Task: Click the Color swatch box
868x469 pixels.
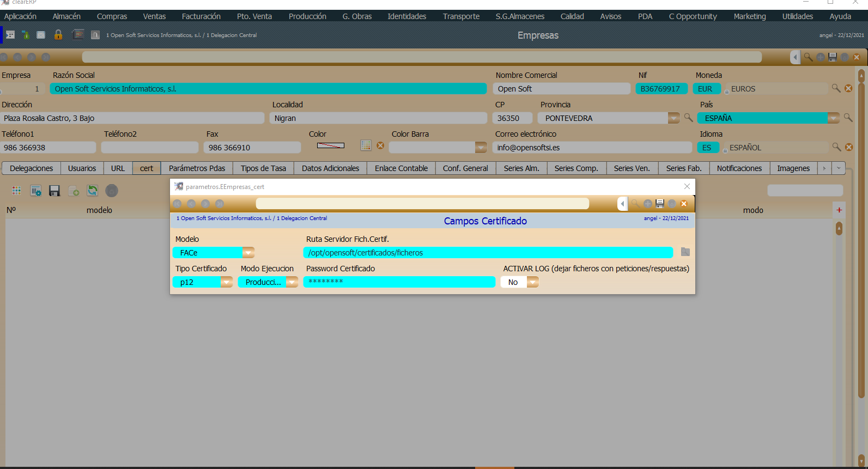Action: click(331, 145)
